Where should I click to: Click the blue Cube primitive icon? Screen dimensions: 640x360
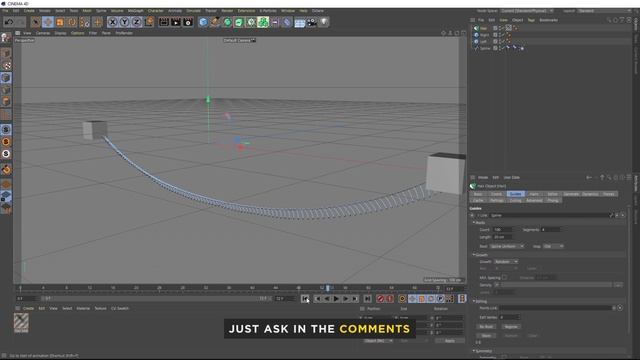[203, 22]
